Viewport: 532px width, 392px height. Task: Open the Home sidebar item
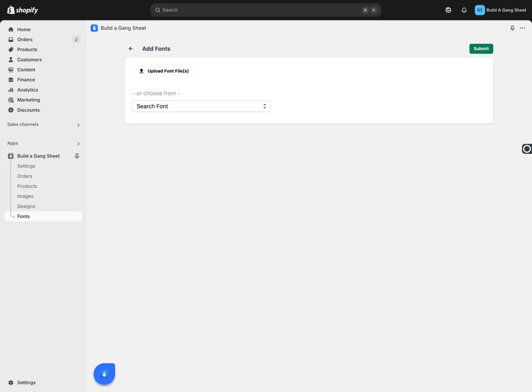click(43, 29)
